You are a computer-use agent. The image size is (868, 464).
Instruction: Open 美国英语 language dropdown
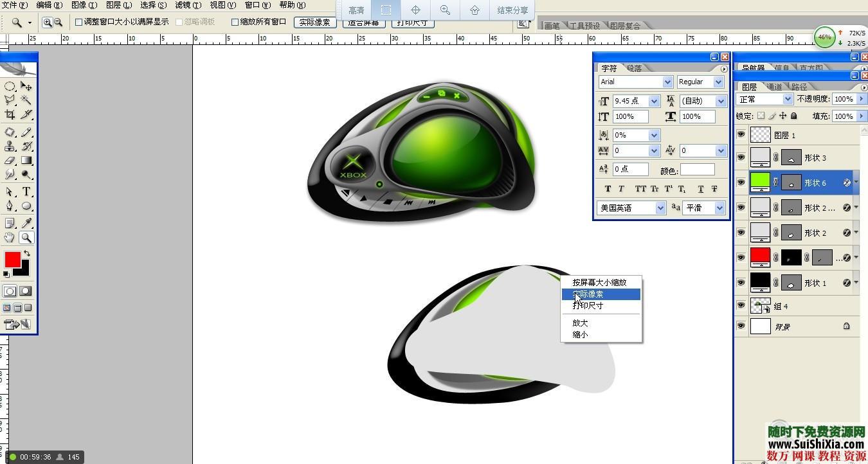[660, 208]
